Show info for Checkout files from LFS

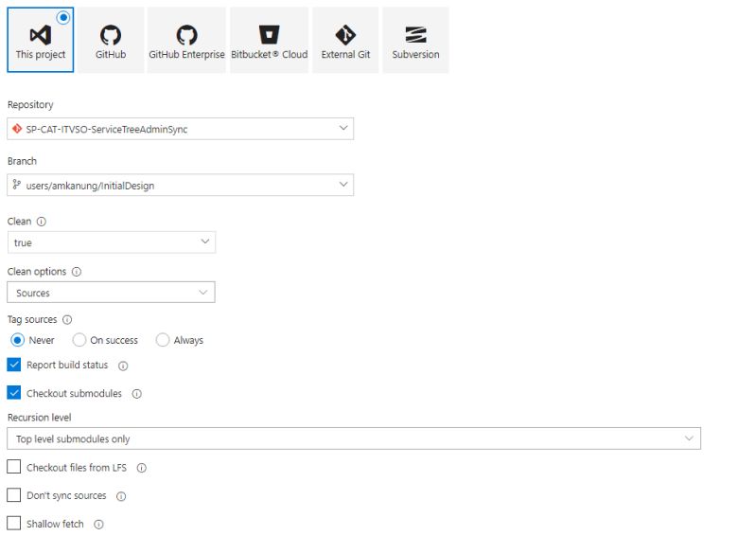[x=142, y=468]
